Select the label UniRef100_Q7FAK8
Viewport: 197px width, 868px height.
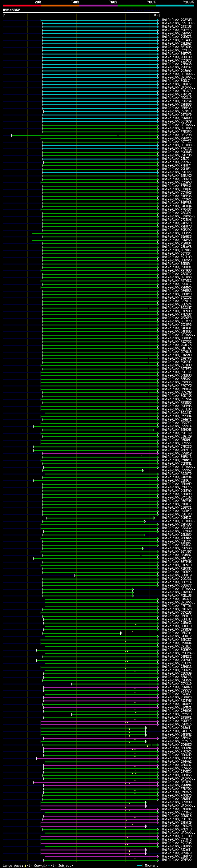click(177, 64)
